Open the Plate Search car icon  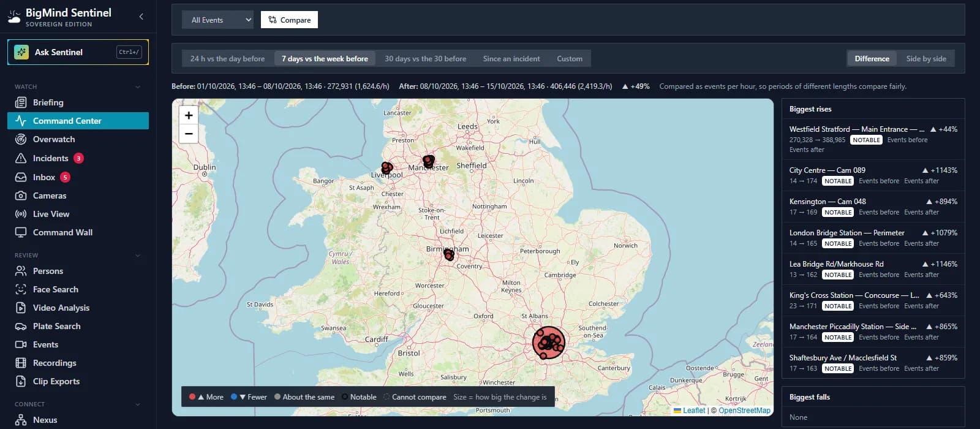pos(21,326)
